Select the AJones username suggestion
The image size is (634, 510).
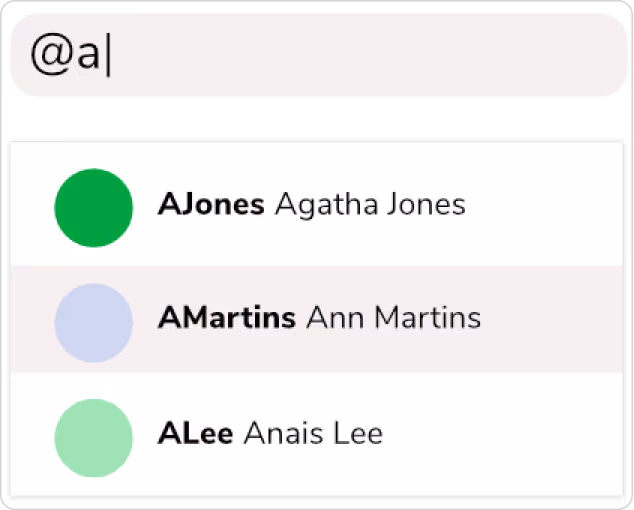point(211,205)
